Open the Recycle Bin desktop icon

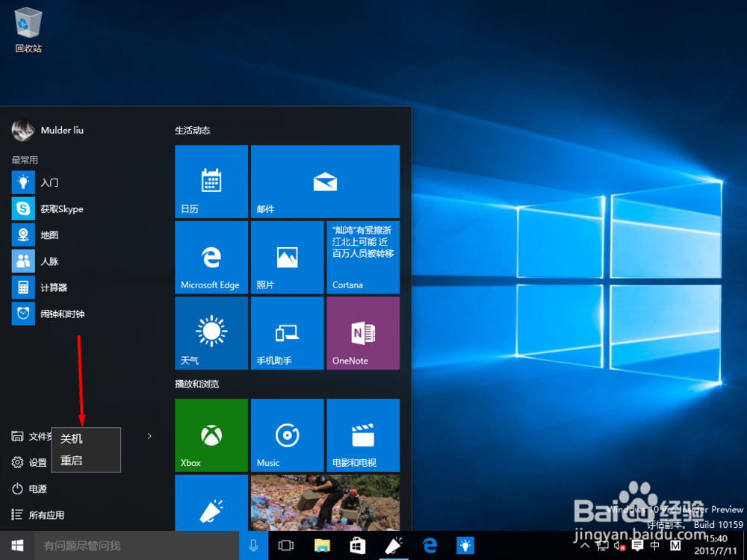[x=28, y=30]
